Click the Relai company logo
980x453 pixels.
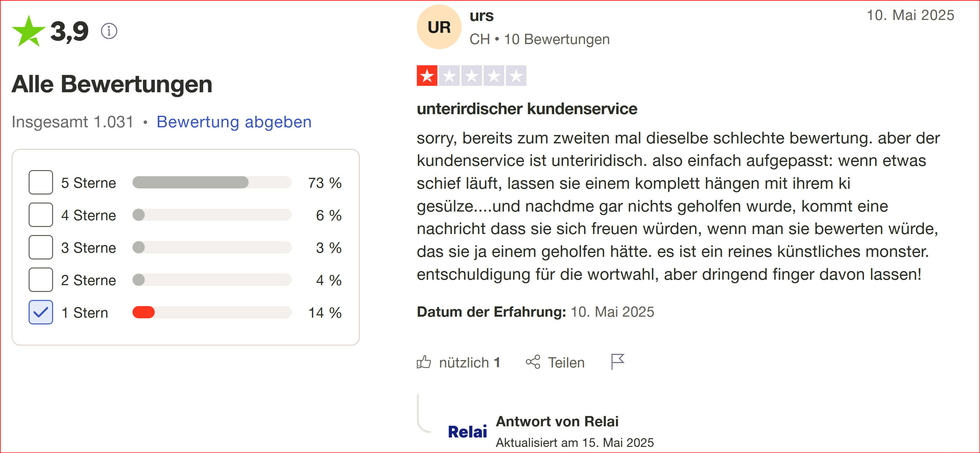[467, 432]
